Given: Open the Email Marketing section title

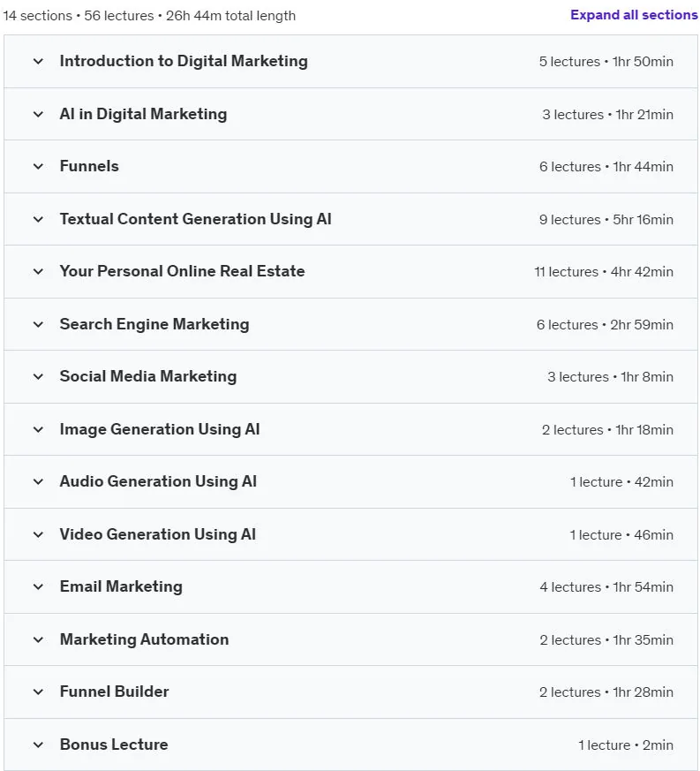Looking at the screenshot, I should [121, 586].
